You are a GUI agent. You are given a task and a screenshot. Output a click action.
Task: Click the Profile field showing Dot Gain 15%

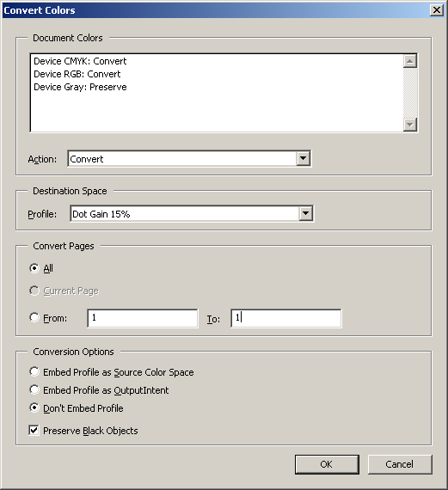(192, 214)
